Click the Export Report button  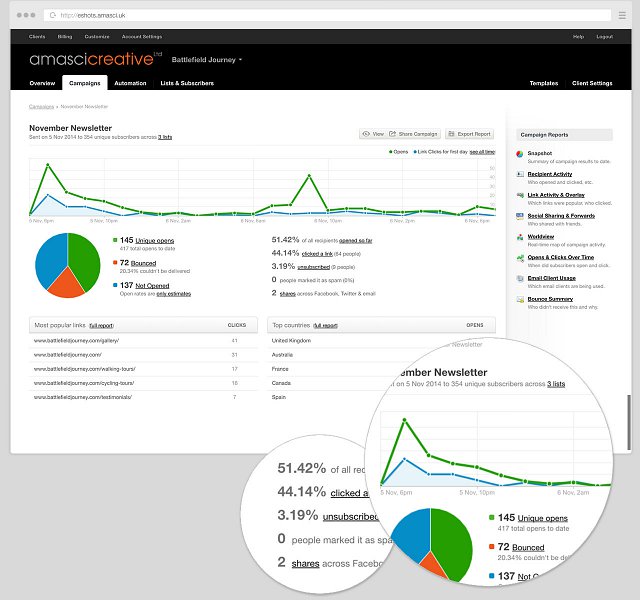pyautogui.click(x=469, y=134)
